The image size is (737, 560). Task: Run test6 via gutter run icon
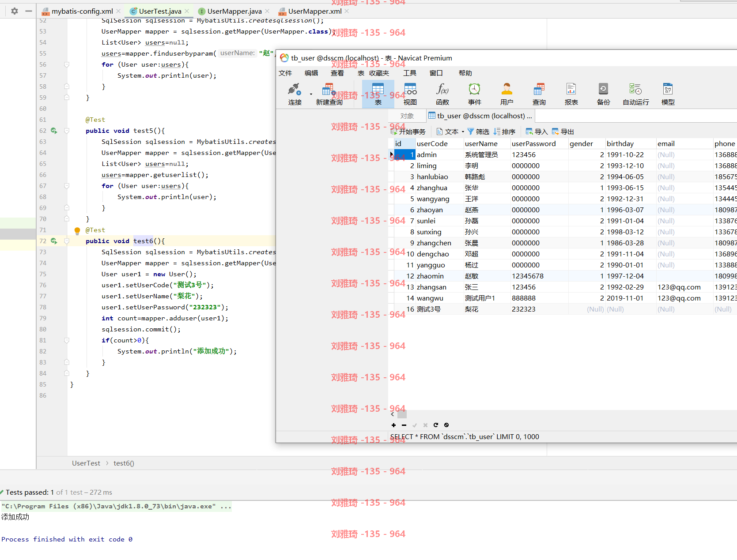point(54,241)
